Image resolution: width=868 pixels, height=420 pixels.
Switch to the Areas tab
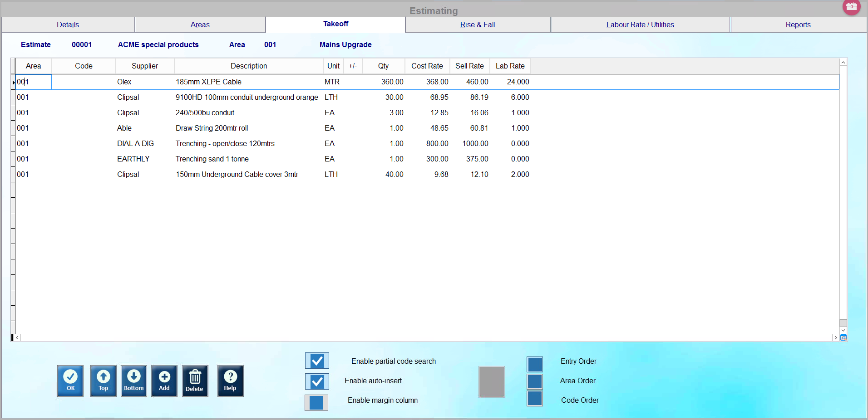(200, 24)
